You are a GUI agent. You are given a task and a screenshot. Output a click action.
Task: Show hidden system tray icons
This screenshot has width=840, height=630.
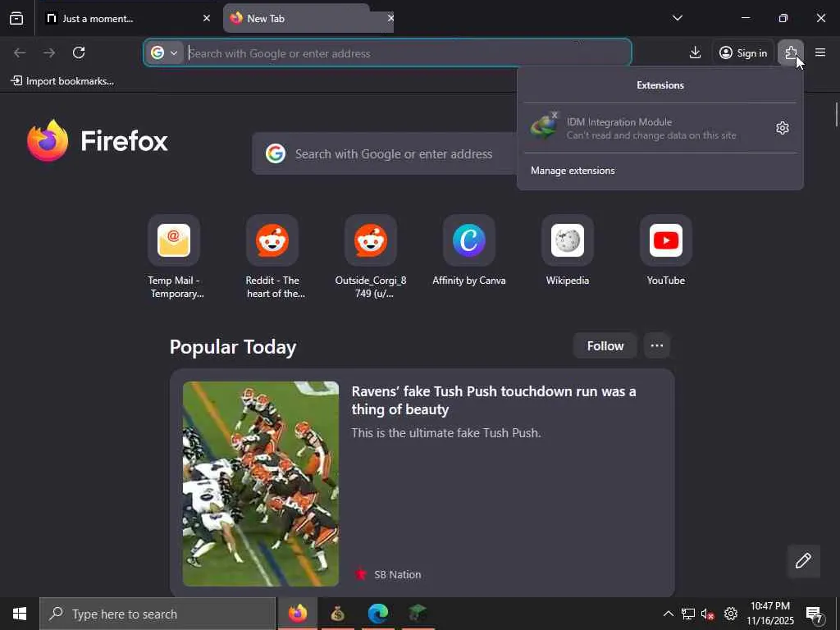[668, 614]
